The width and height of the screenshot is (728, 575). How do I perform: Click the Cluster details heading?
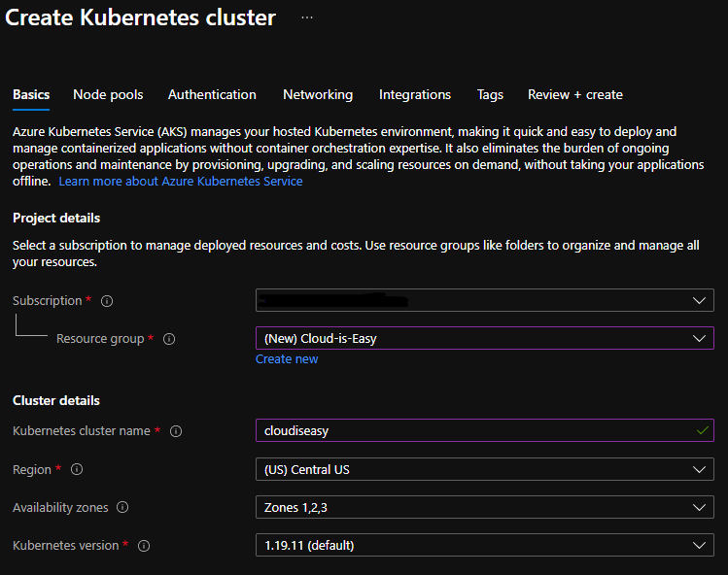tap(56, 400)
